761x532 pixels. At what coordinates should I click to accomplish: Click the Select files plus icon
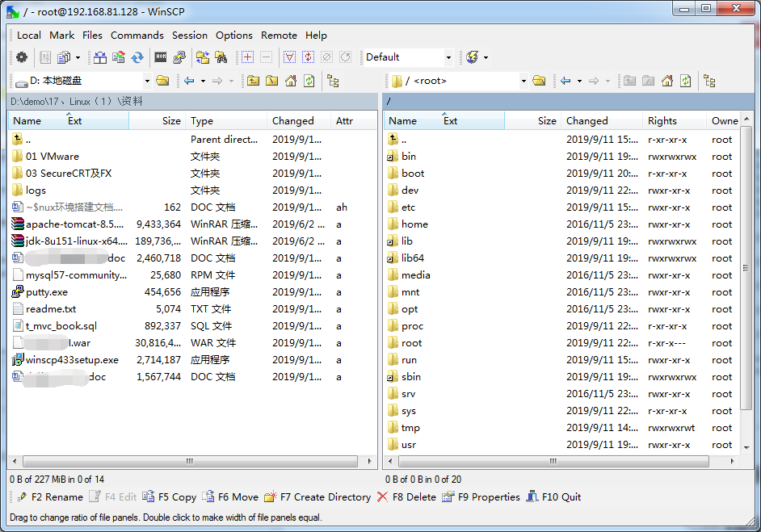click(247, 57)
